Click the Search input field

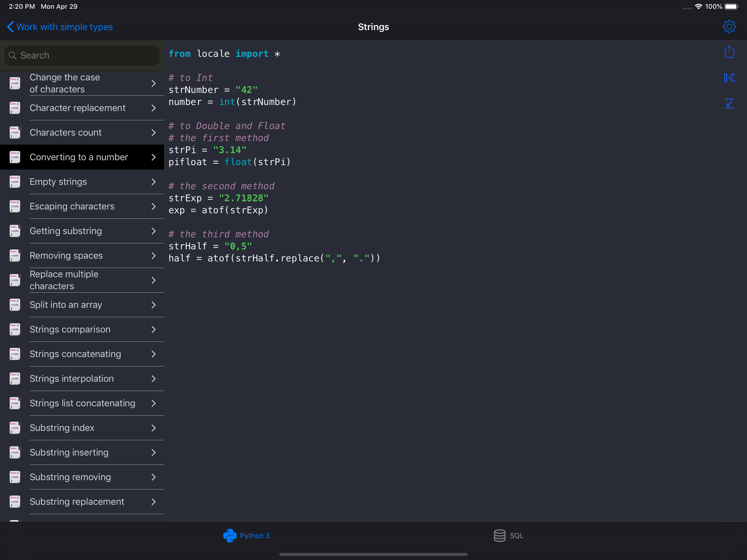(82, 56)
